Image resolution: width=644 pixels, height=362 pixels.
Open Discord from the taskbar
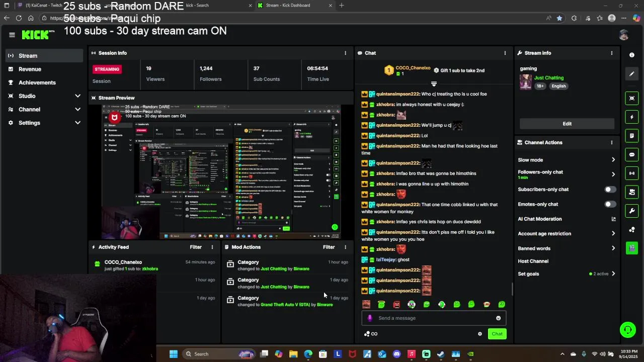coord(397,354)
